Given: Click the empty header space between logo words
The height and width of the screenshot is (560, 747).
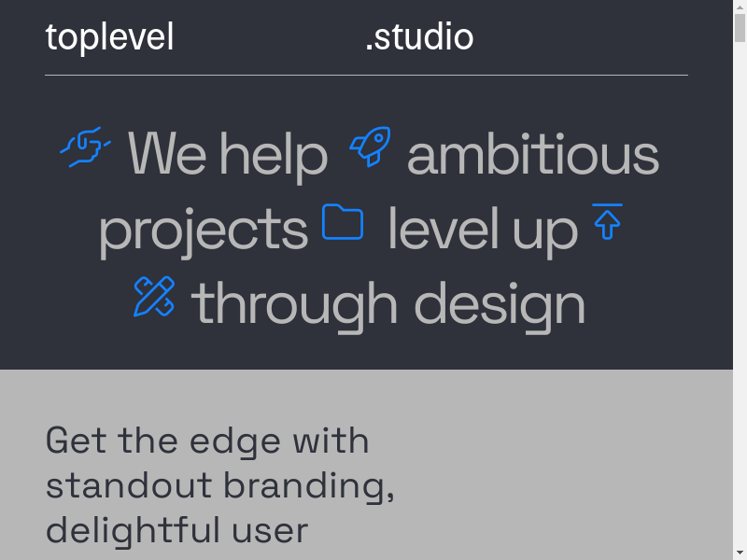Looking at the screenshot, I should pos(269,37).
